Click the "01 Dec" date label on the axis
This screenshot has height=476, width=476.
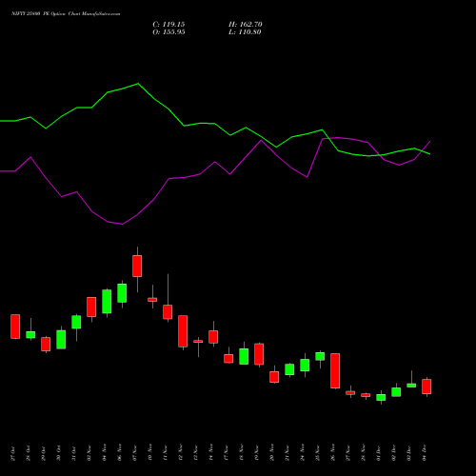click(x=378, y=453)
